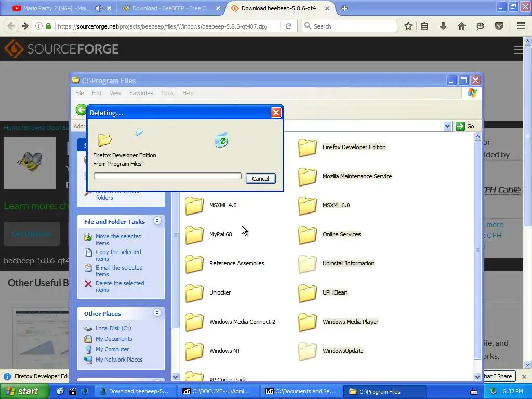This screenshot has width=532, height=399.
Task: Switch to C:\Documents and Se... taskbar window
Action: click(x=302, y=391)
